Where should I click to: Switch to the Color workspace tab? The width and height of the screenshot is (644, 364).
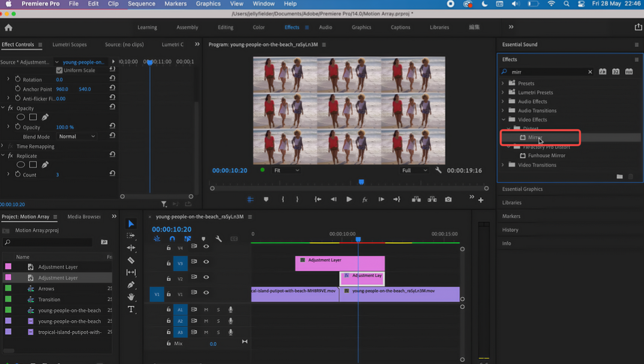pyautogui.click(x=259, y=28)
